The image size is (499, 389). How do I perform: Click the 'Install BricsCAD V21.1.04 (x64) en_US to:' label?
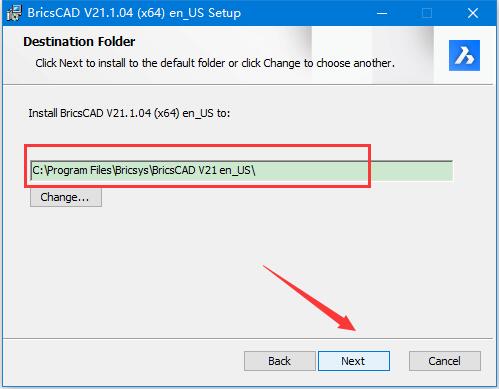tap(129, 113)
